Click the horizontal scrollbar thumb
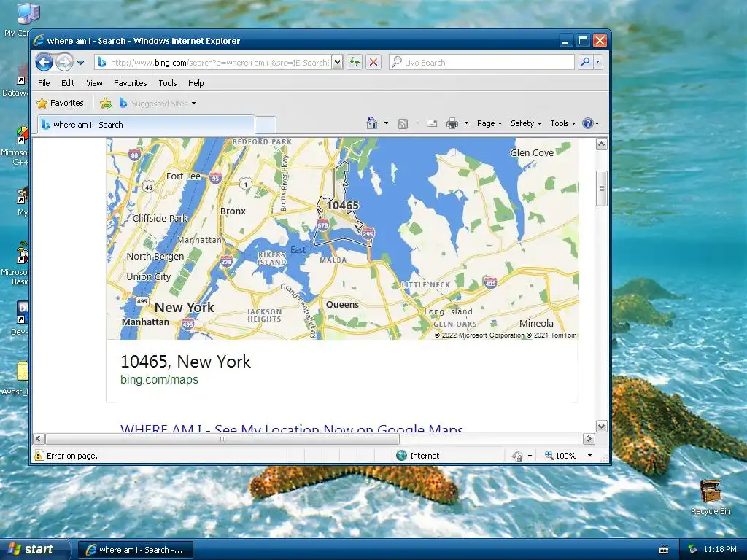 click(x=222, y=438)
